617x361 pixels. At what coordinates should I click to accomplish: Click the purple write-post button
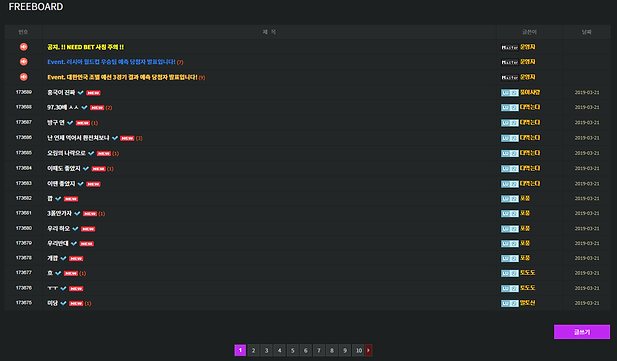[582, 332]
